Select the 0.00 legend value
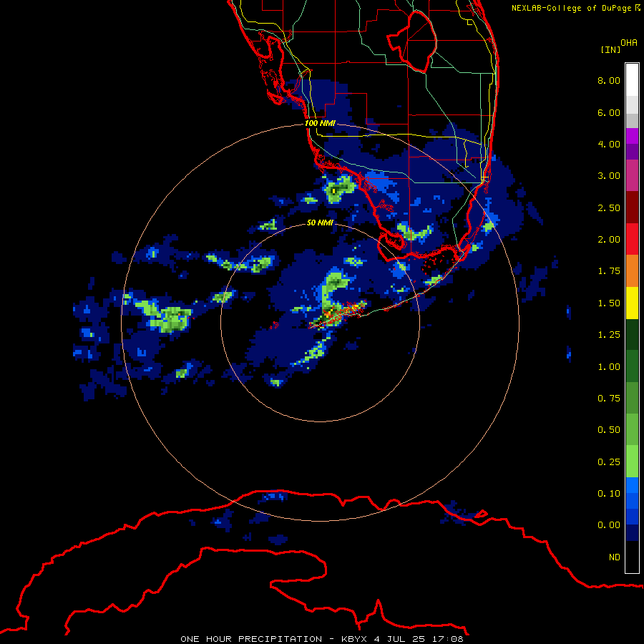This screenshot has width=644, height=644. 609,525
